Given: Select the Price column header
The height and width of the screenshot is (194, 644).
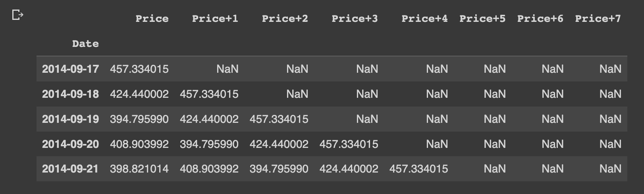Looking at the screenshot, I should pos(152,18).
